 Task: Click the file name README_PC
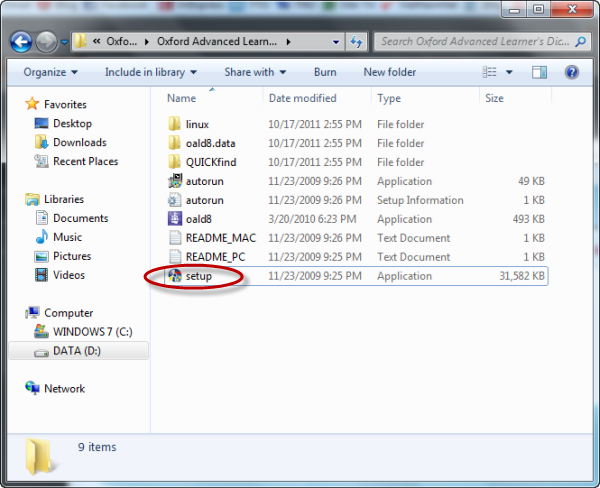(x=215, y=257)
